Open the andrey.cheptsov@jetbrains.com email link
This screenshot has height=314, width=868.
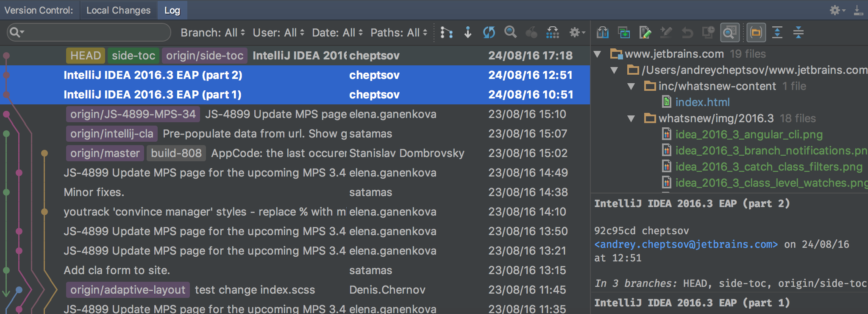686,244
